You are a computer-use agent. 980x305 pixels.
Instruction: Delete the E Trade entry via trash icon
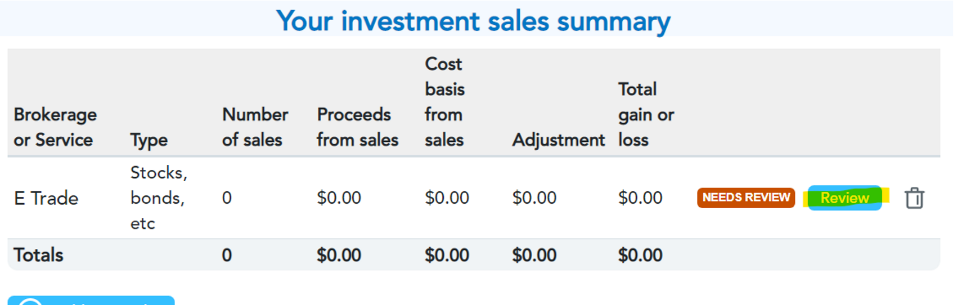tap(914, 198)
